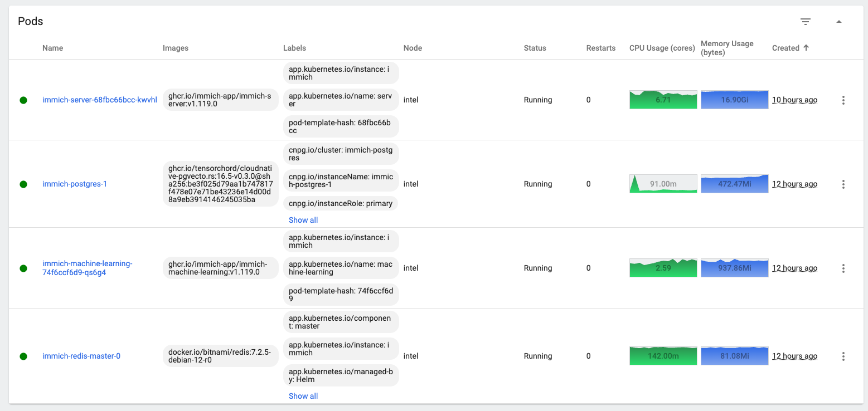Image resolution: width=868 pixels, height=411 pixels.
Task: Click the green status dot of immich-postgres-1
Action: click(23, 184)
